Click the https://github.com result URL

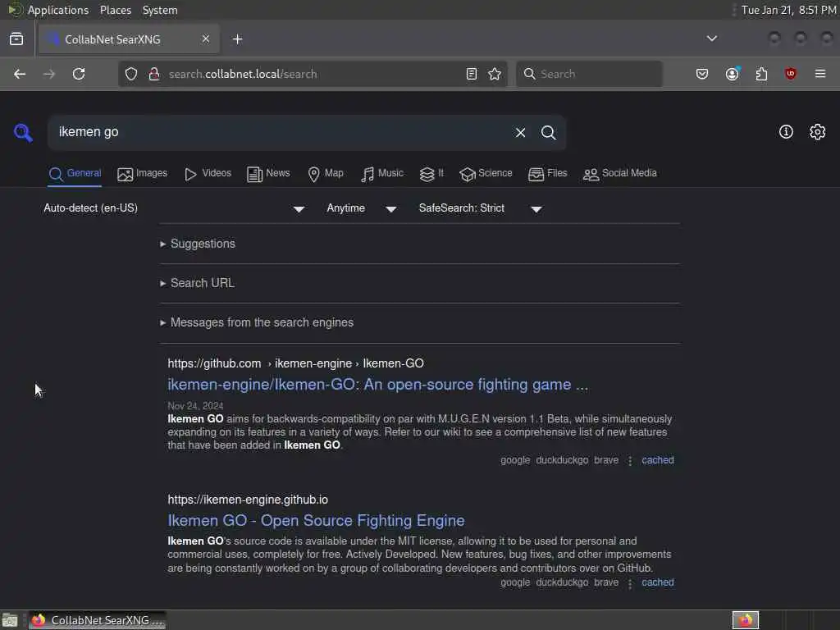click(x=295, y=363)
